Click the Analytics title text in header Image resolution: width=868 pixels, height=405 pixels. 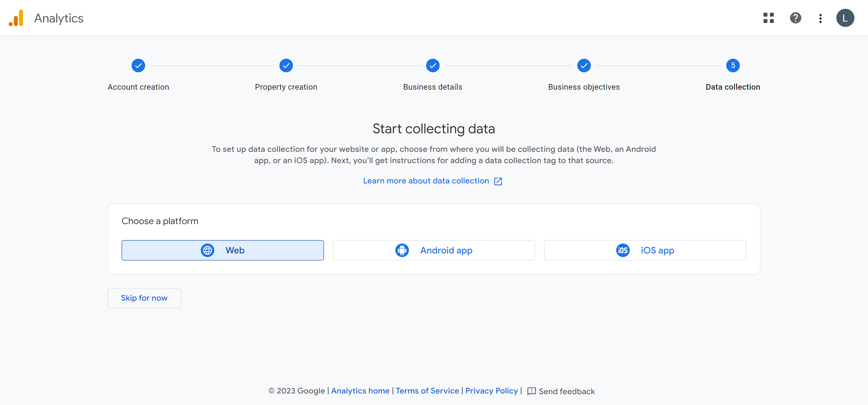click(x=59, y=18)
